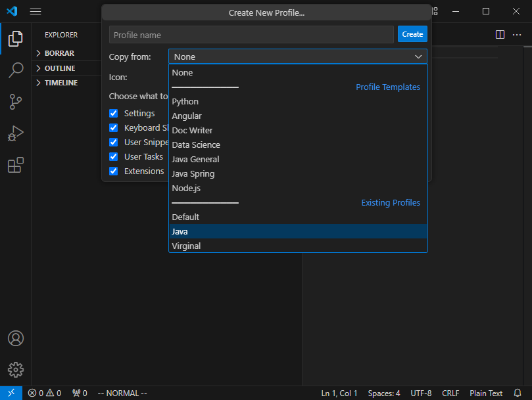
Task: Toggle the Keyboard Shortcuts checkbox
Action: 114,128
